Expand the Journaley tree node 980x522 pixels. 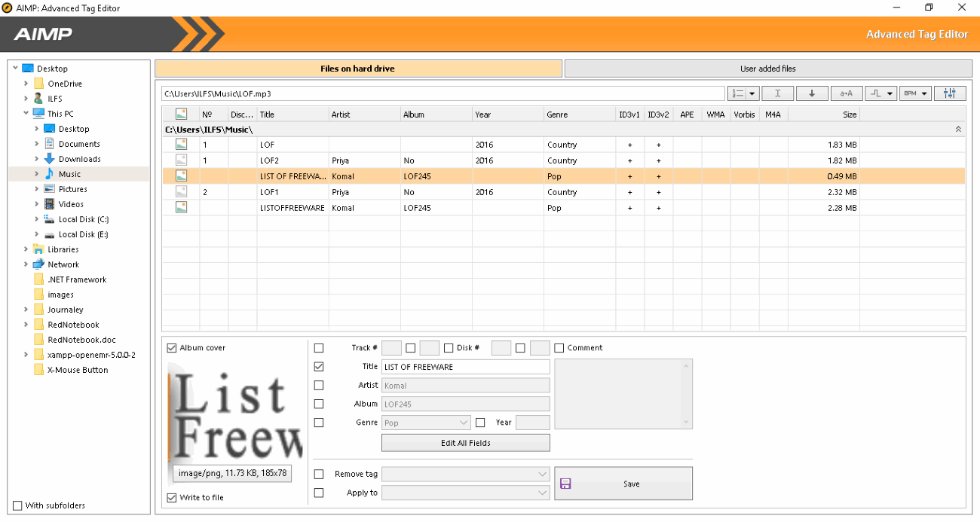(x=26, y=310)
